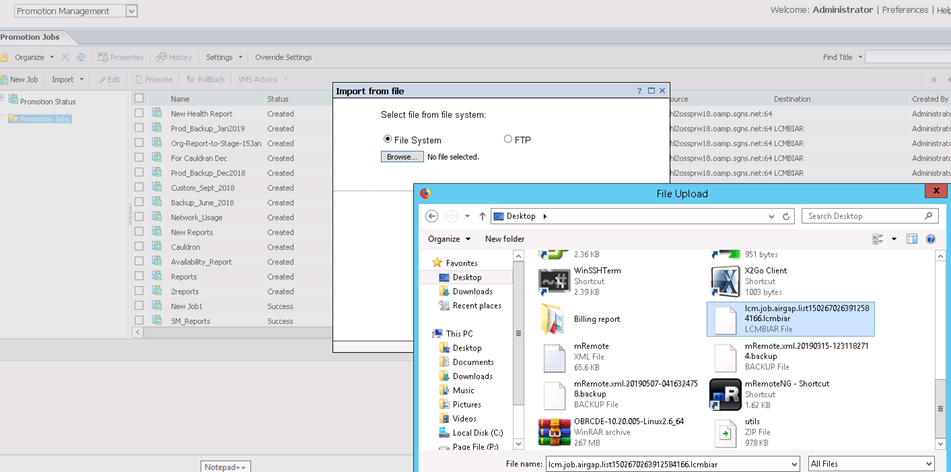951x472 pixels.
Task: Select the WinSSHTerm shortcut icon
Action: click(554, 279)
